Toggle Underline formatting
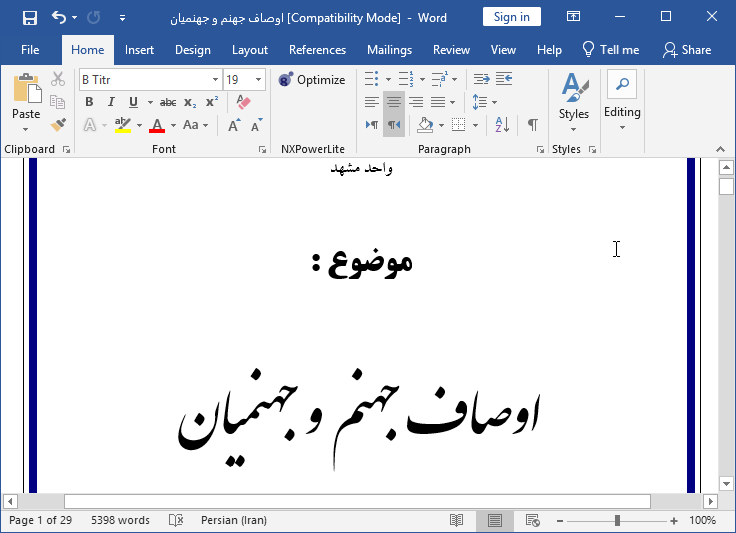 [x=133, y=102]
